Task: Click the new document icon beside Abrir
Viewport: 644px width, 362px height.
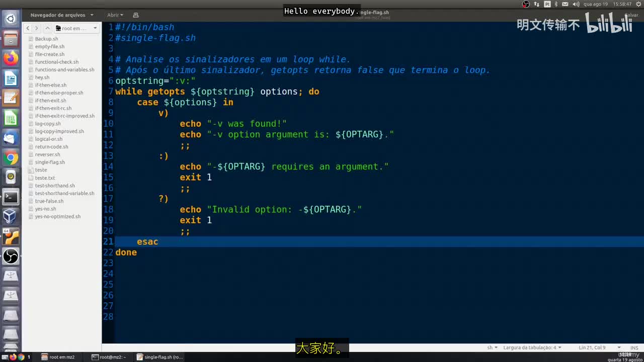Action: (136, 15)
